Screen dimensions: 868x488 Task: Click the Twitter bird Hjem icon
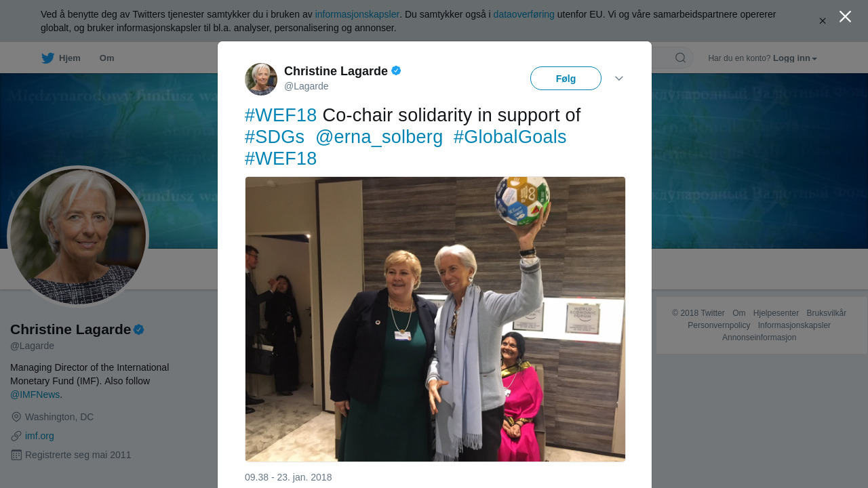47,58
